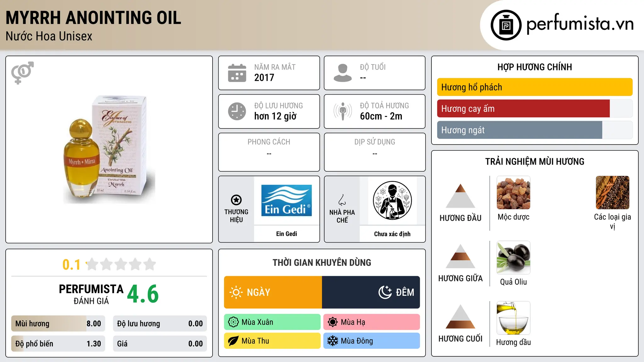The width and height of the screenshot is (644, 362).
Task: Click the HƯƠNG CUỐI label
Action: [x=460, y=339]
